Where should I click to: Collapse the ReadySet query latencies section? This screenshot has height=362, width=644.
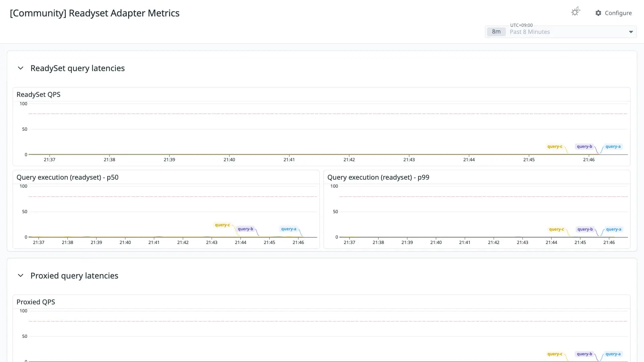(x=20, y=68)
